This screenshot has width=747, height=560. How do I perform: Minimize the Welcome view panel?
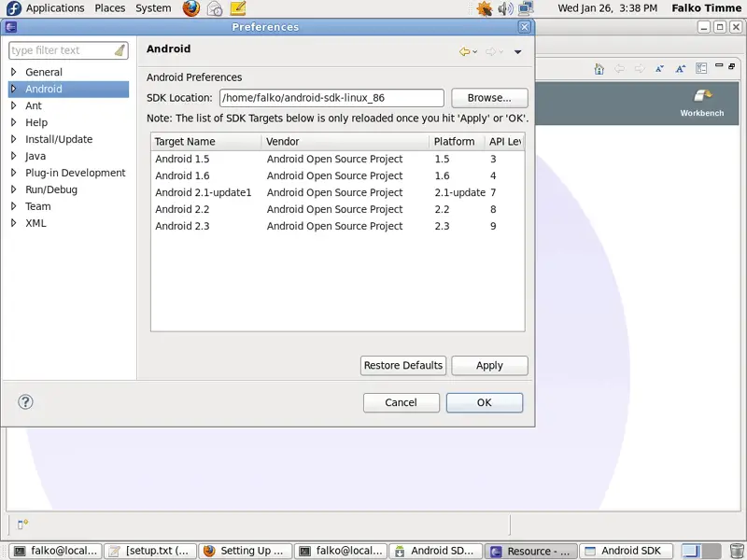tap(719, 65)
